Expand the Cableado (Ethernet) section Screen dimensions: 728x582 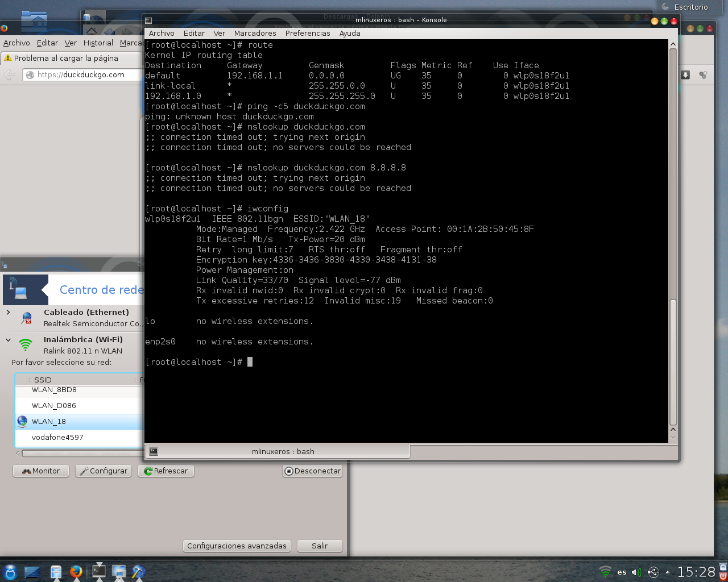tap(8, 312)
